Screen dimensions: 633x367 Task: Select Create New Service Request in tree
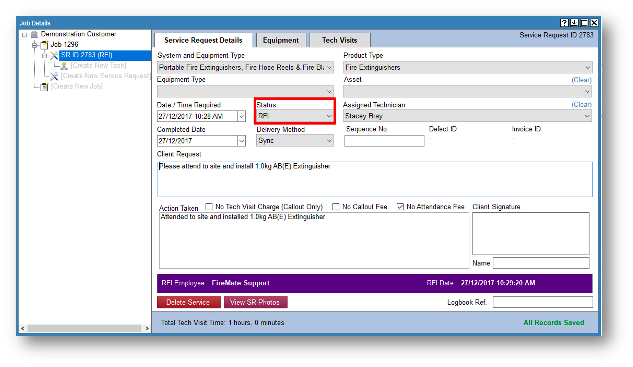[105, 76]
